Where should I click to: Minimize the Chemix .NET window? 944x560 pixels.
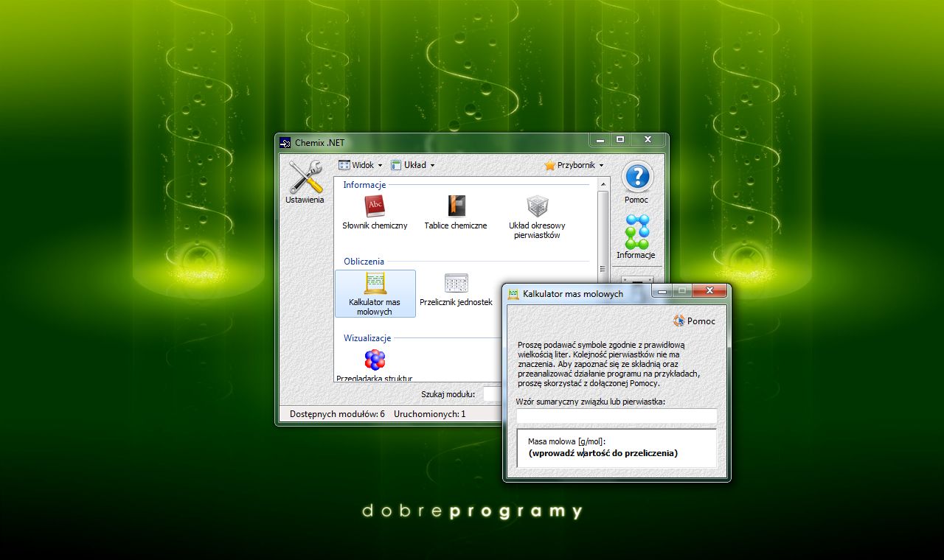click(601, 139)
